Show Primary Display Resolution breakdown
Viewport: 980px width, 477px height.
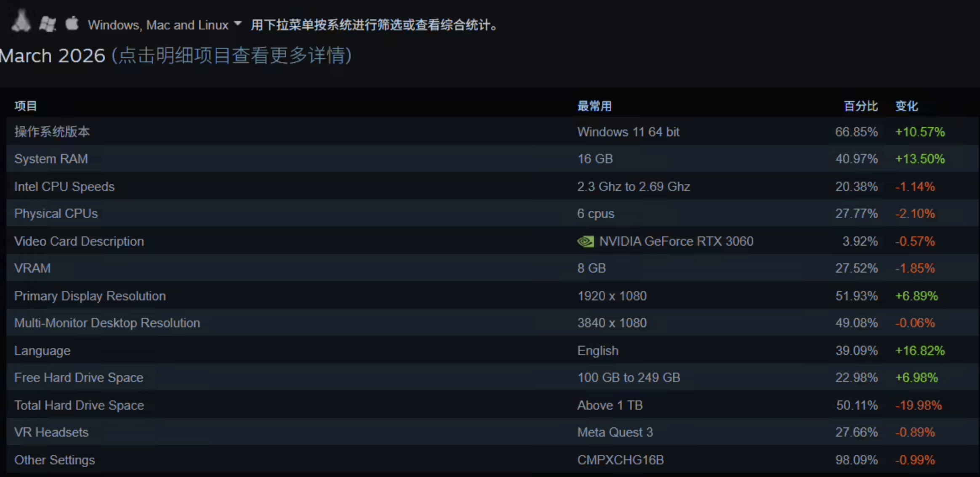[90, 296]
